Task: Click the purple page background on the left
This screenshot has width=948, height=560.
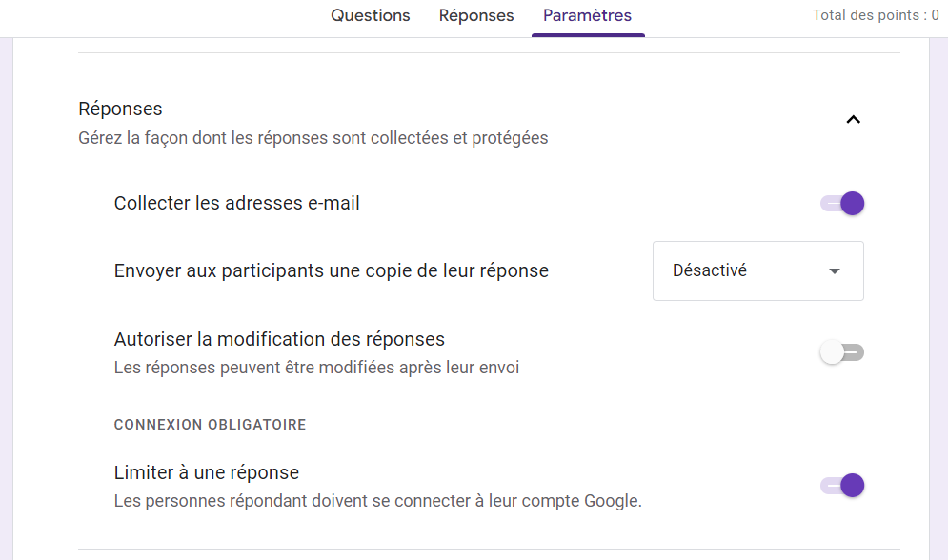Action: tap(6, 286)
